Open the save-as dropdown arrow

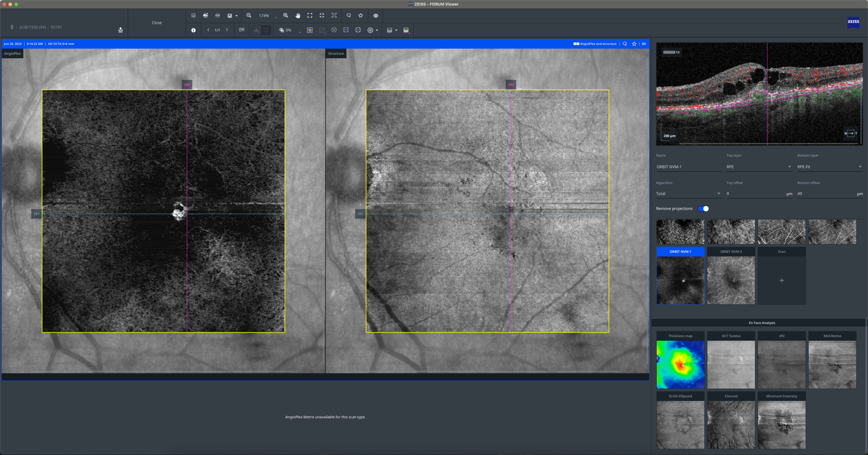point(236,16)
